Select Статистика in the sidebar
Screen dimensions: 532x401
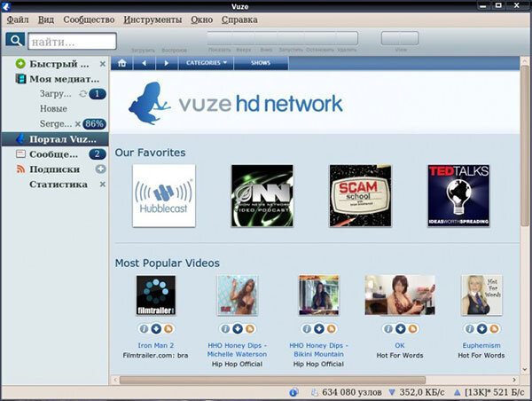(59, 185)
